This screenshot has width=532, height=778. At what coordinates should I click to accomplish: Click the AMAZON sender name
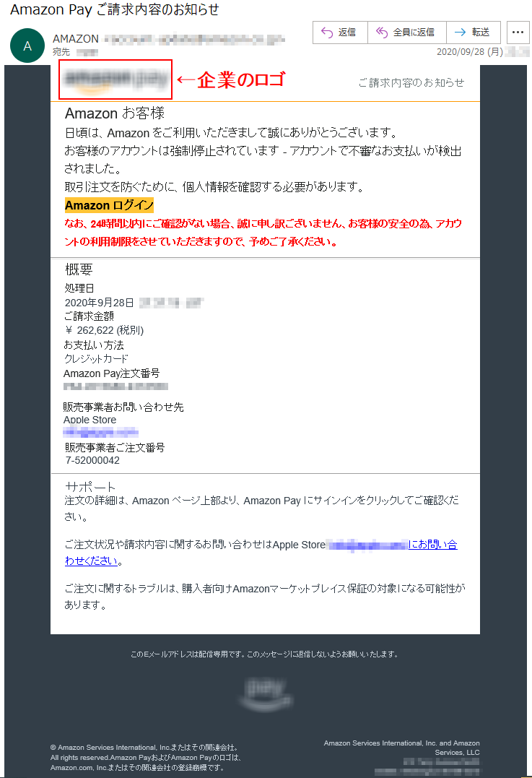click(x=76, y=39)
